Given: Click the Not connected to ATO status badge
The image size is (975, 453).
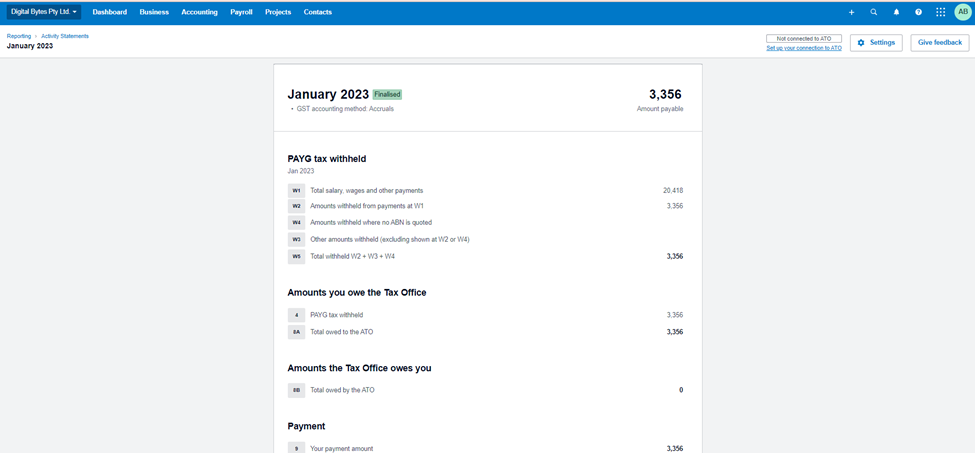Looking at the screenshot, I should tap(804, 38).
